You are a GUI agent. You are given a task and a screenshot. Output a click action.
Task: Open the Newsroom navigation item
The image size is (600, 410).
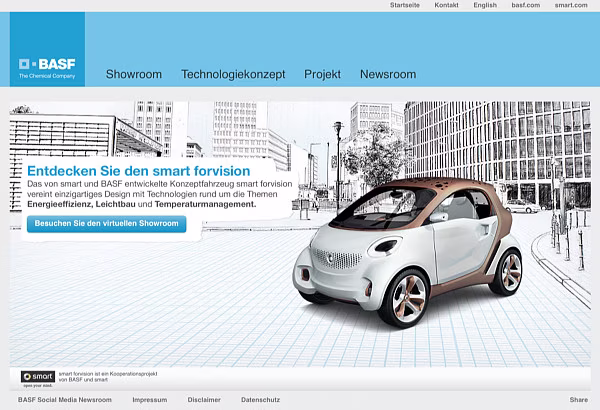[x=388, y=74]
